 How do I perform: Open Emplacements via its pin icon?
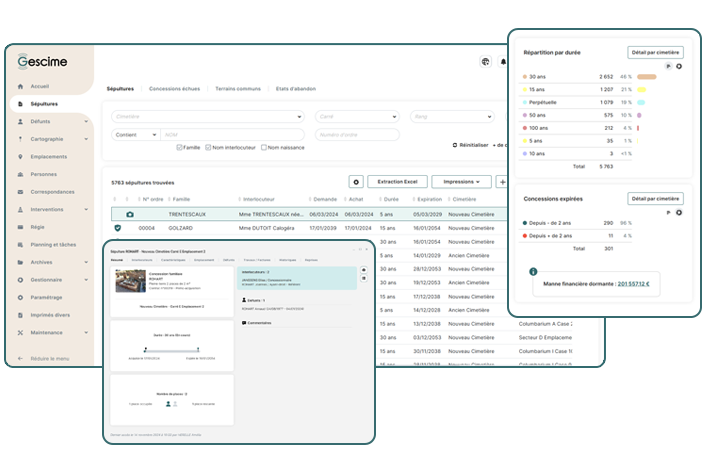[x=21, y=157]
